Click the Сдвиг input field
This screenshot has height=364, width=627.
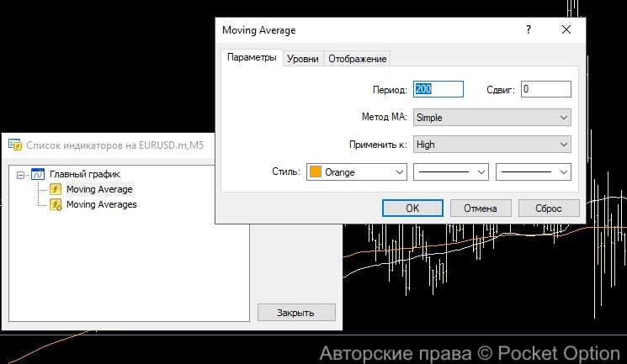point(545,89)
